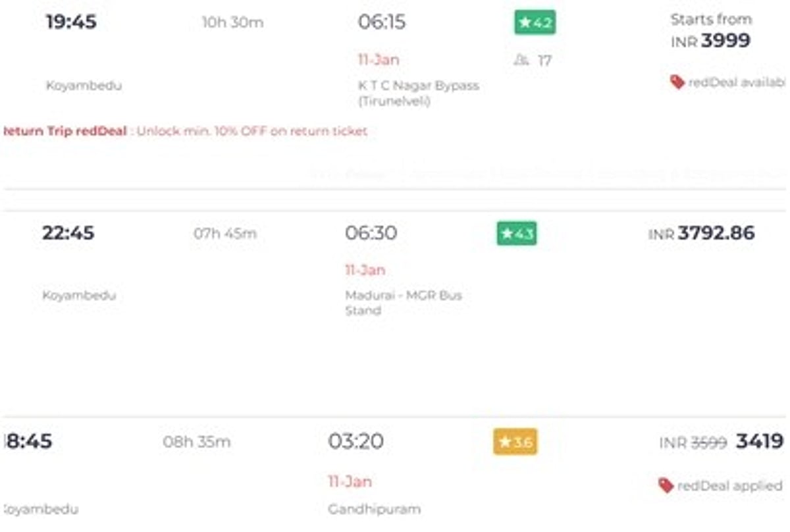The width and height of the screenshot is (790, 532).
Task: Click the 06:15 arrival time
Action: (382, 22)
